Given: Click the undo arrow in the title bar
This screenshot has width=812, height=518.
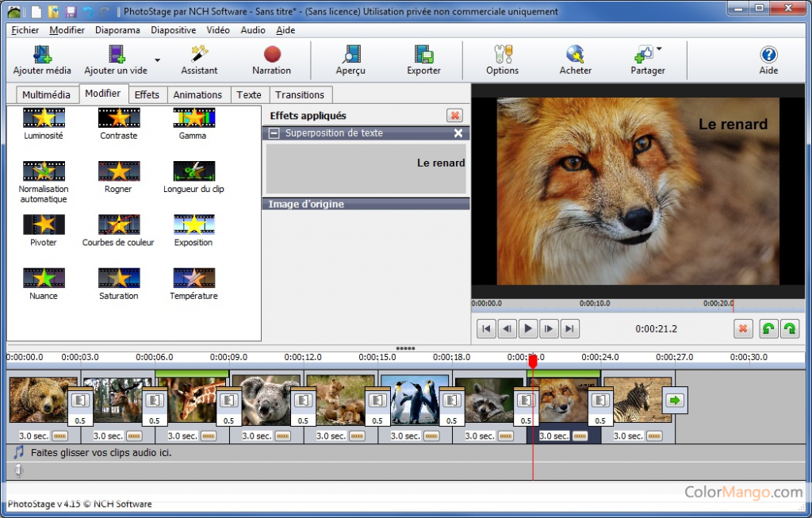Looking at the screenshot, I should tap(88, 11).
